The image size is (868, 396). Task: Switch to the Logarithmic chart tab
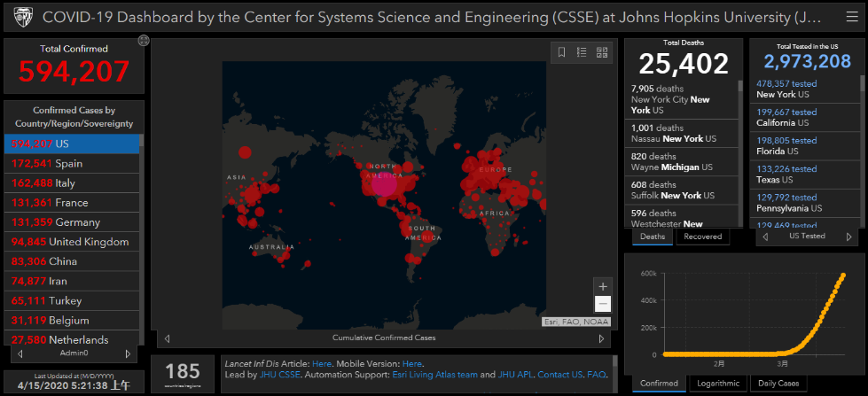pyautogui.click(x=717, y=384)
